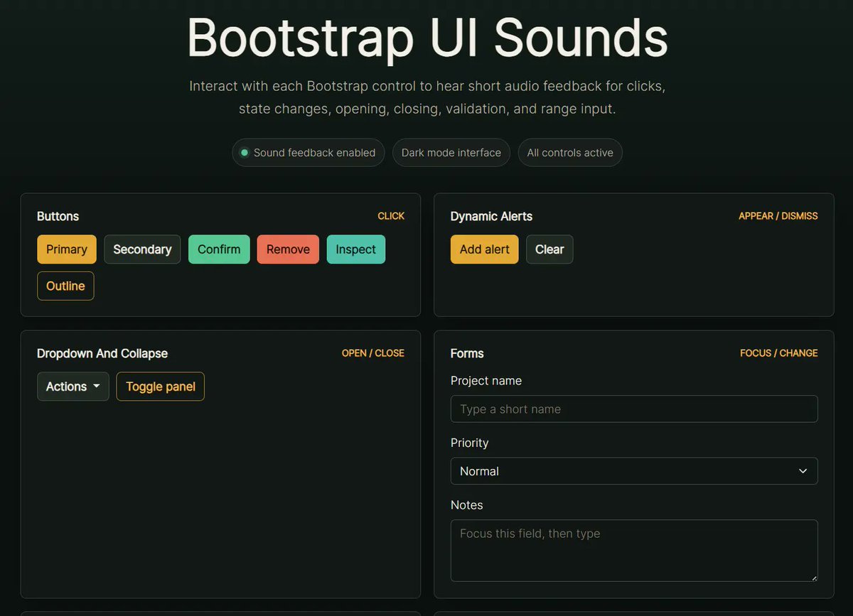Click the CLICK label in Buttons card
Image resolution: width=853 pixels, height=616 pixels.
click(x=391, y=216)
